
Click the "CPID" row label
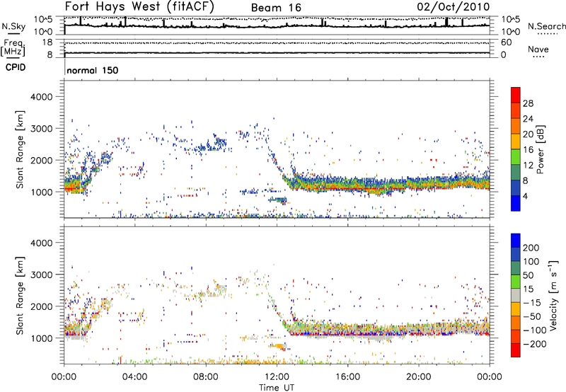[x=16, y=67]
